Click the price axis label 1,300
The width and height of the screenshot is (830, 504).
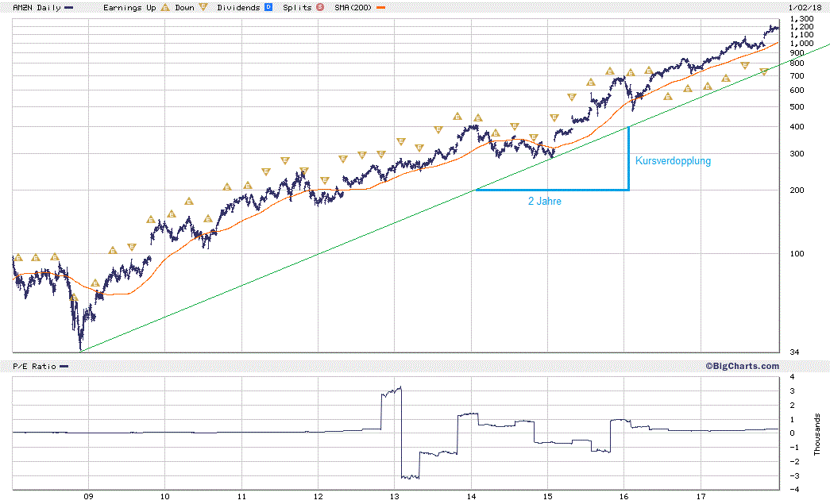(801, 18)
